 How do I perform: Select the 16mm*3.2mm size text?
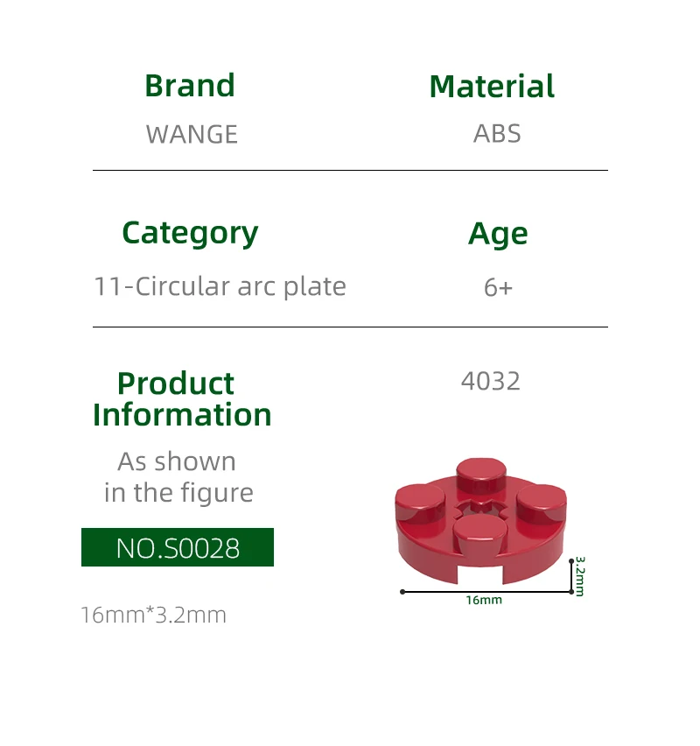coord(153,615)
